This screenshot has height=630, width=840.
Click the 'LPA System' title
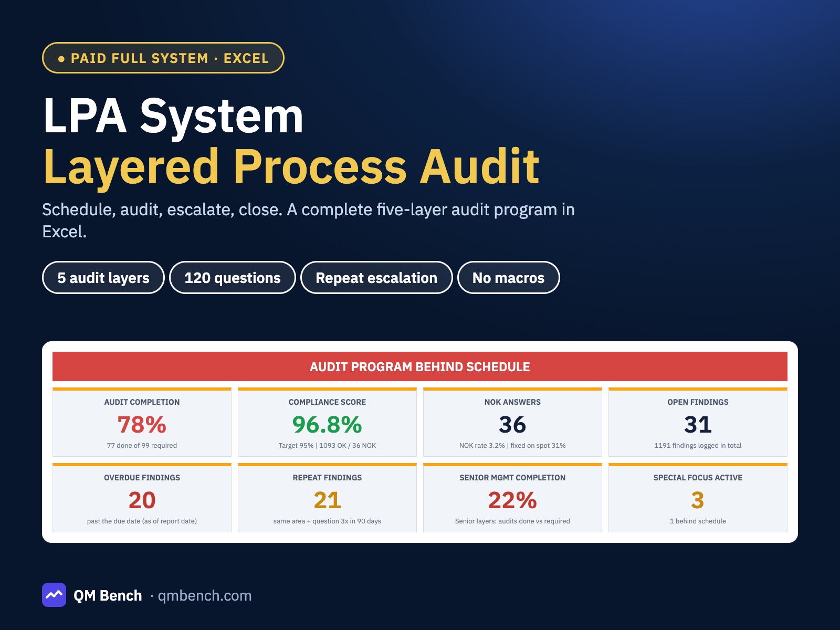pos(173,116)
